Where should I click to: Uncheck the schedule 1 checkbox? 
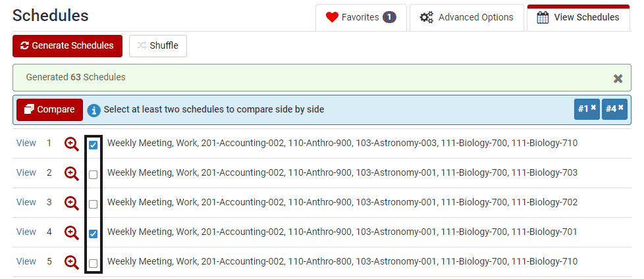click(94, 145)
